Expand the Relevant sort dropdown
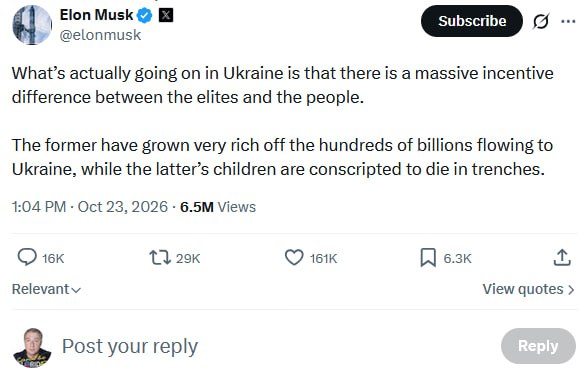The width and height of the screenshot is (584, 378). coord(46,289)
